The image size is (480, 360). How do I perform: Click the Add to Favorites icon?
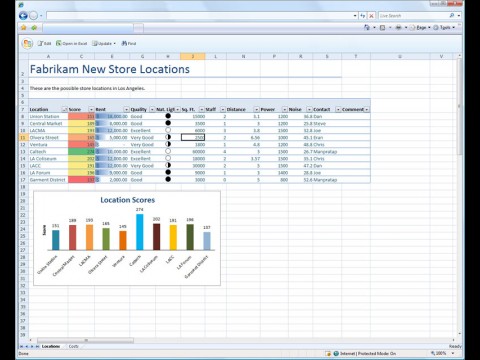[x=34, y=28]
